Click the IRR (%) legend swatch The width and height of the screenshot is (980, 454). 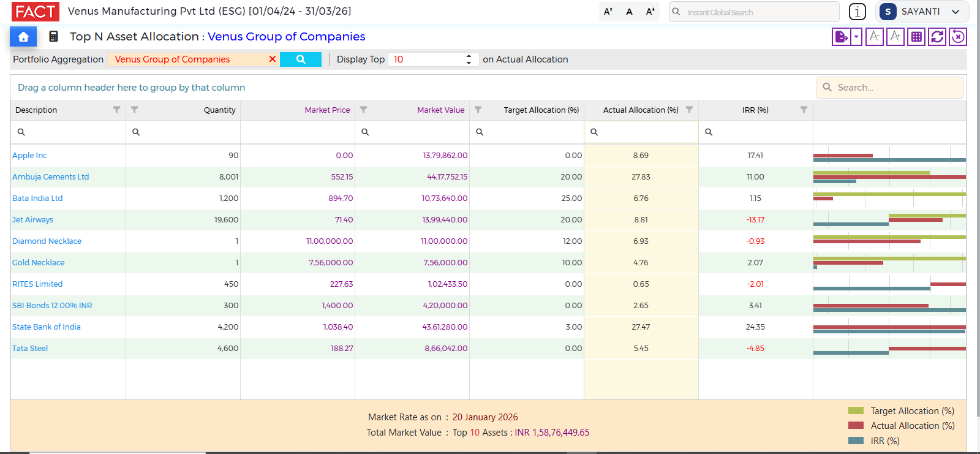[x=856, y=441]
